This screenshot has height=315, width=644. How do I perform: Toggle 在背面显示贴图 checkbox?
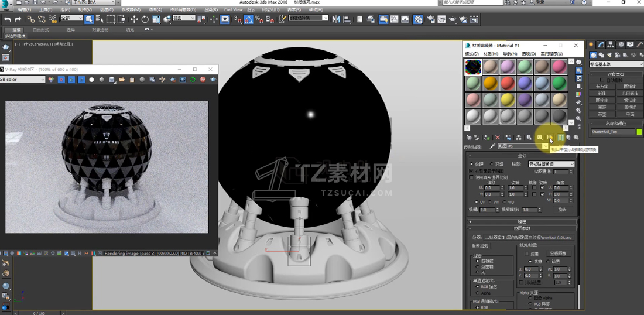coord(472,170)
